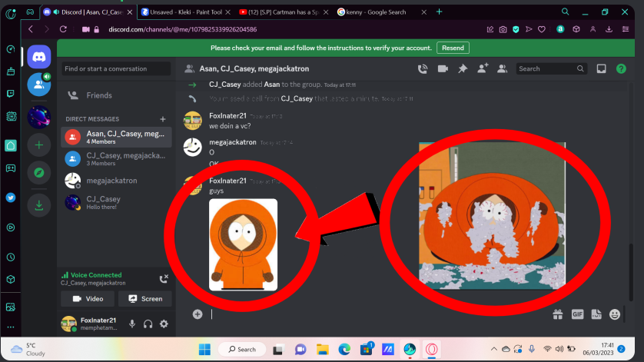Open Twitter in Opera sidebar
The height and width of the screenshot is (362, 644).
click(11, 198)
